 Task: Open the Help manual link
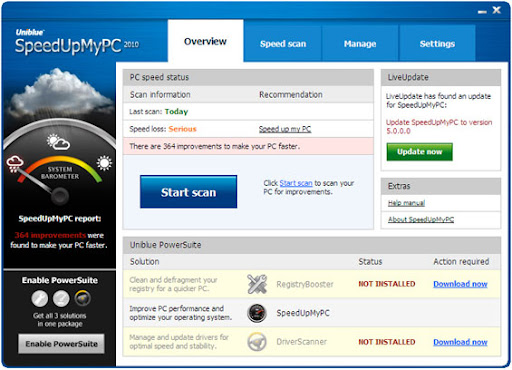click(406, 203)
